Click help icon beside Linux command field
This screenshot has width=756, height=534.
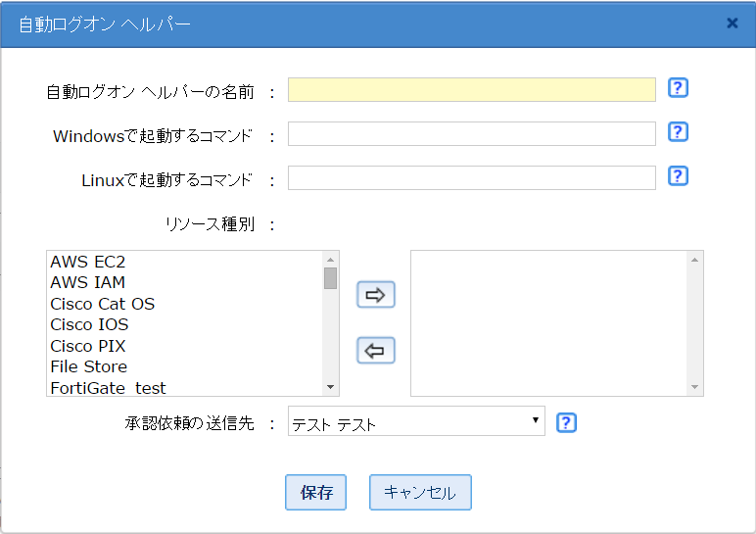[x=678, y=175]
